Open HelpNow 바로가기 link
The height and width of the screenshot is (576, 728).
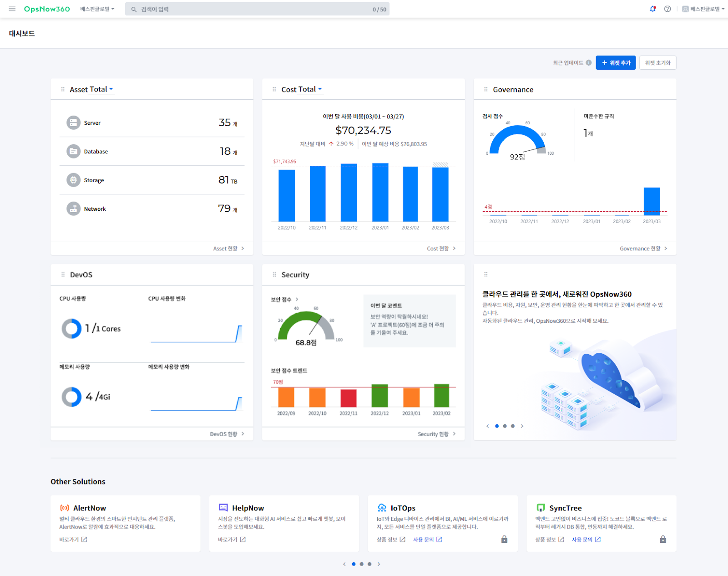coord(232,540)
